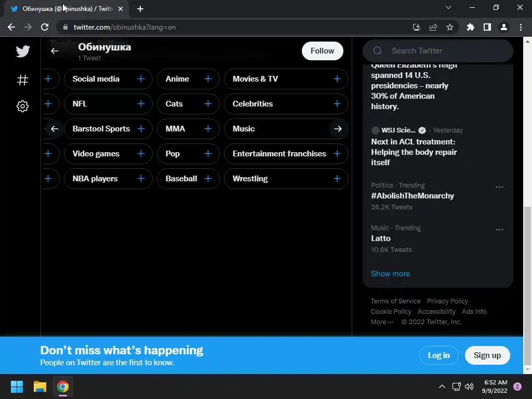Open the Windows Start menu
Viewport: 532px width, 399px height.
pos(17,387)
